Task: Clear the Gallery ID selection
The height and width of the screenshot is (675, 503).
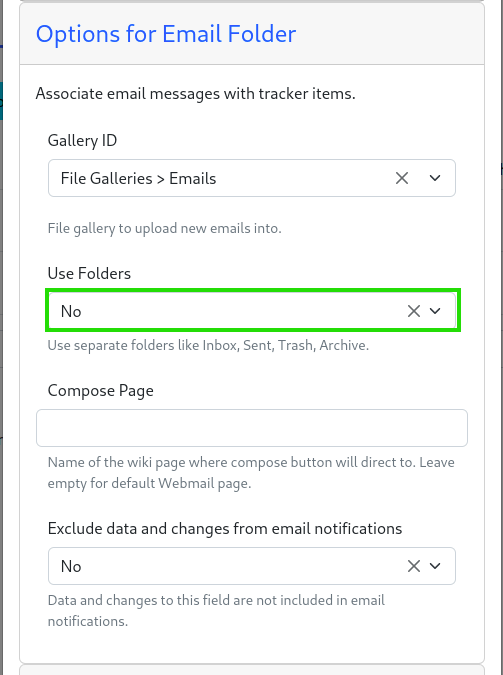Action: (x=402, y=178)
